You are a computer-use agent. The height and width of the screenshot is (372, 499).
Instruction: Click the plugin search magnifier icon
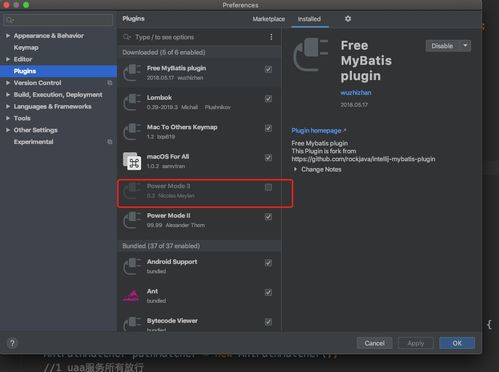pyautogui.click(x=127, y=37)
